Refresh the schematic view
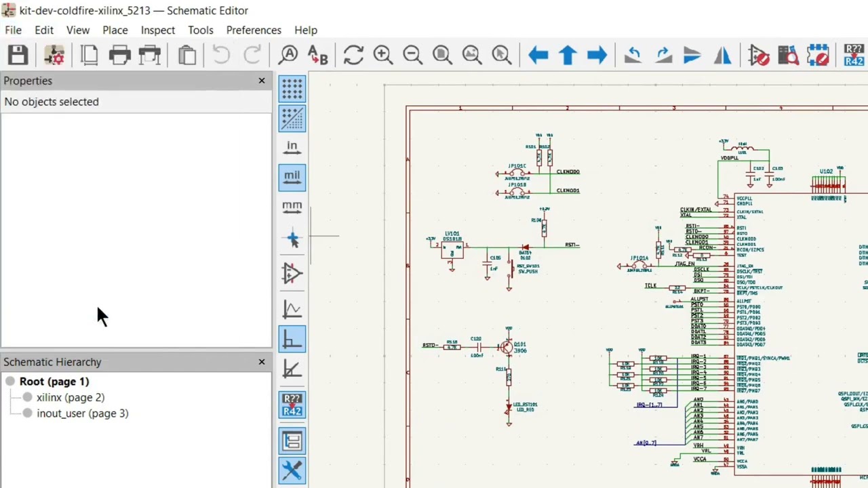The image size is (868, 488). click(353, 55)
